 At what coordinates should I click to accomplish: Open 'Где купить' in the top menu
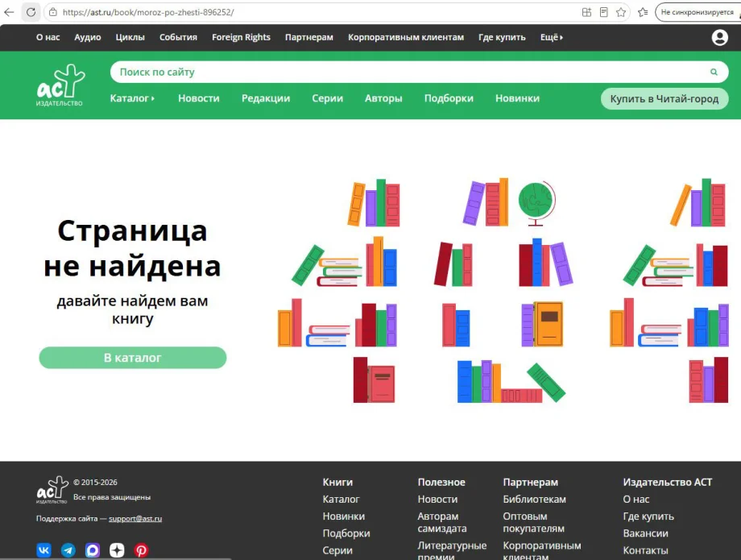502,37
